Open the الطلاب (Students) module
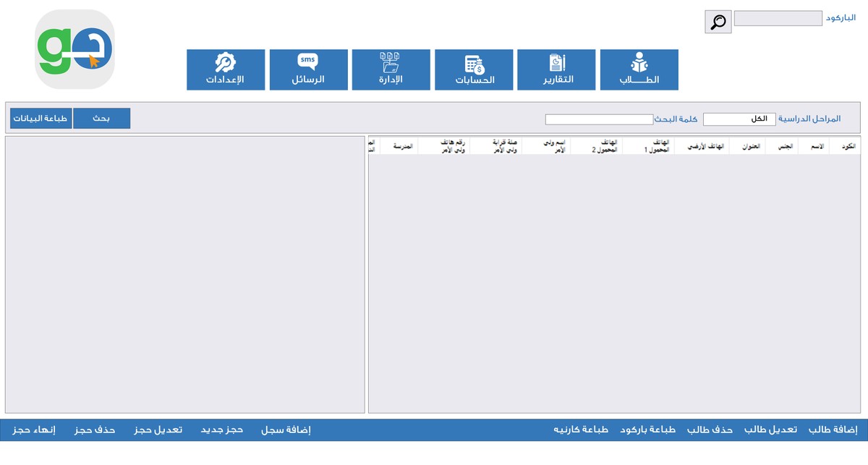Image resolution: width=868 pixels, height=465 pixels. [x=639, y=69]
